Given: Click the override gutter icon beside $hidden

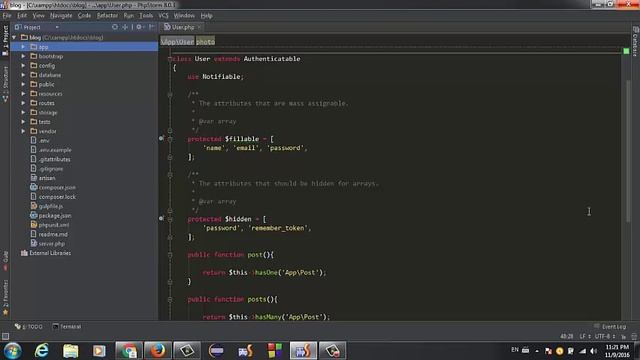Looking at the screenshot, I should [x=161, y=218].
